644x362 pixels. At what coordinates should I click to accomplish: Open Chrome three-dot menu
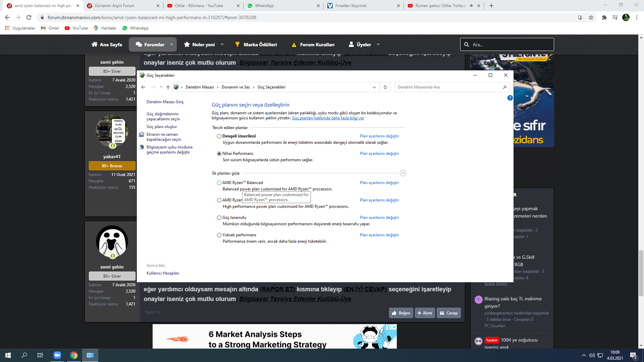637,17
